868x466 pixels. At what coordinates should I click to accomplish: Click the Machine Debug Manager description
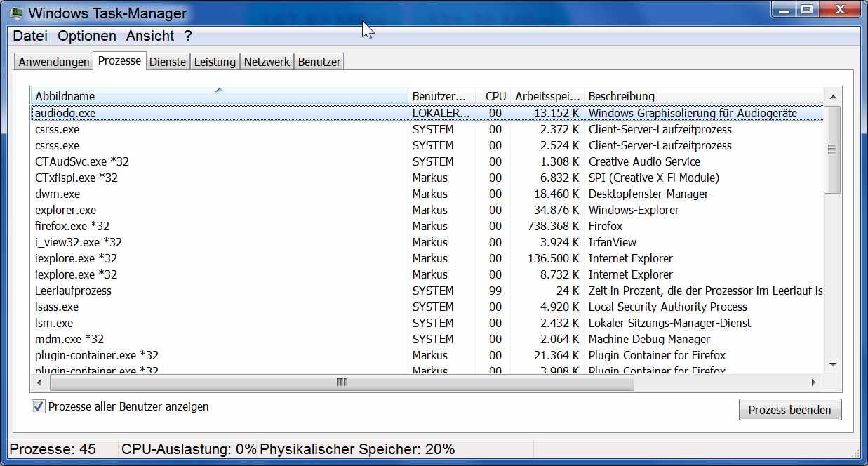[649, 339]
